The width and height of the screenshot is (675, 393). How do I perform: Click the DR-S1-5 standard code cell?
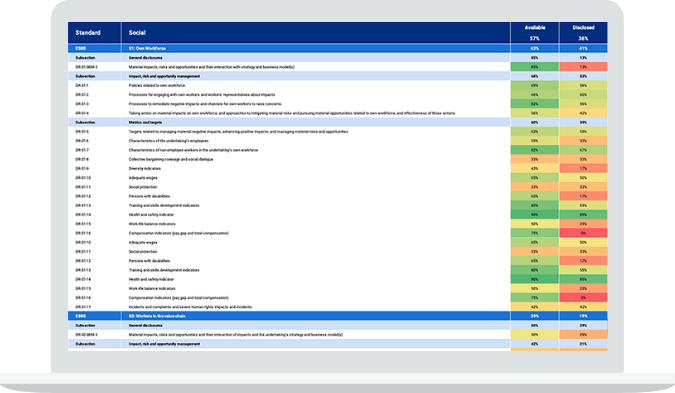pyautogui.click(x=82, y=132)
